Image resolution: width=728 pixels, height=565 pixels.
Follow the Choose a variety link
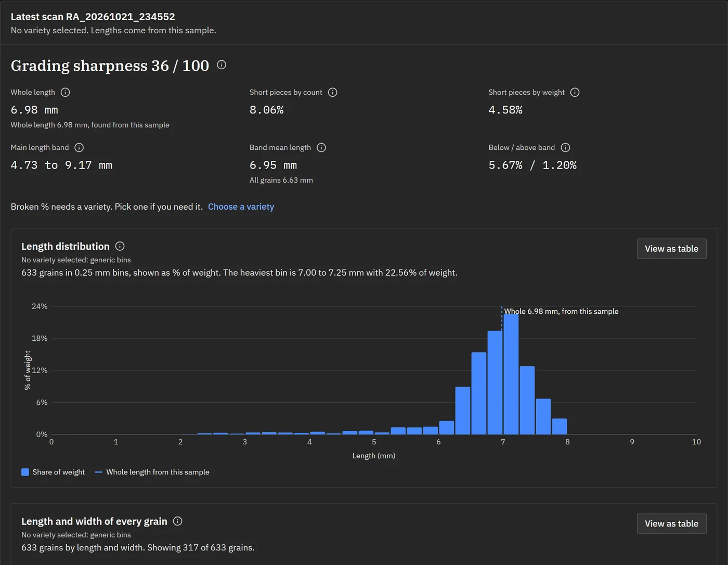(241, 207)
